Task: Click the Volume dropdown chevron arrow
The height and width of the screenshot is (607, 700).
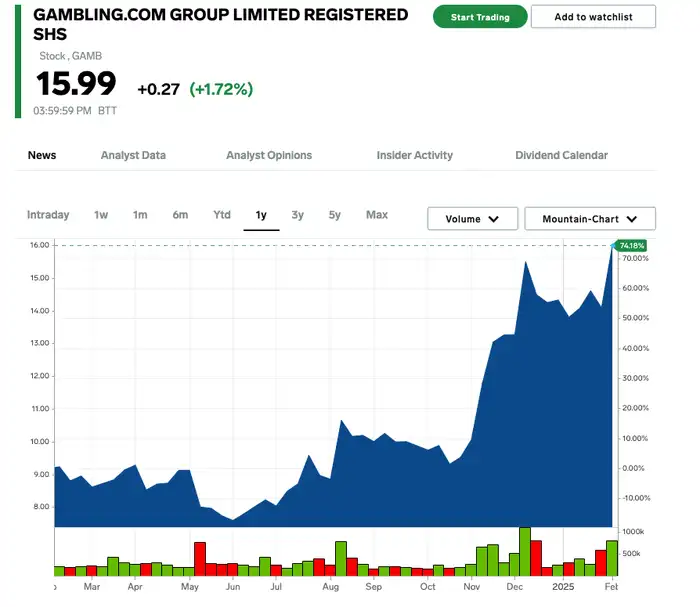Action: (493, 219)
